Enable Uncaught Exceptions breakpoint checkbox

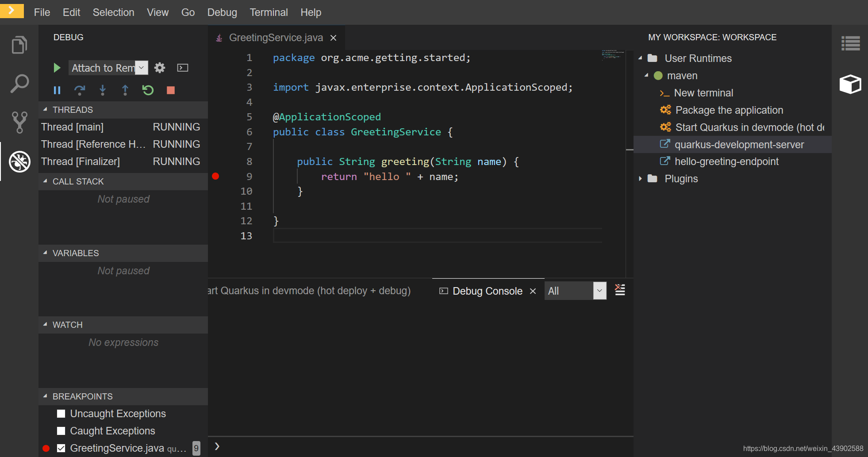(x=61, y=414)
